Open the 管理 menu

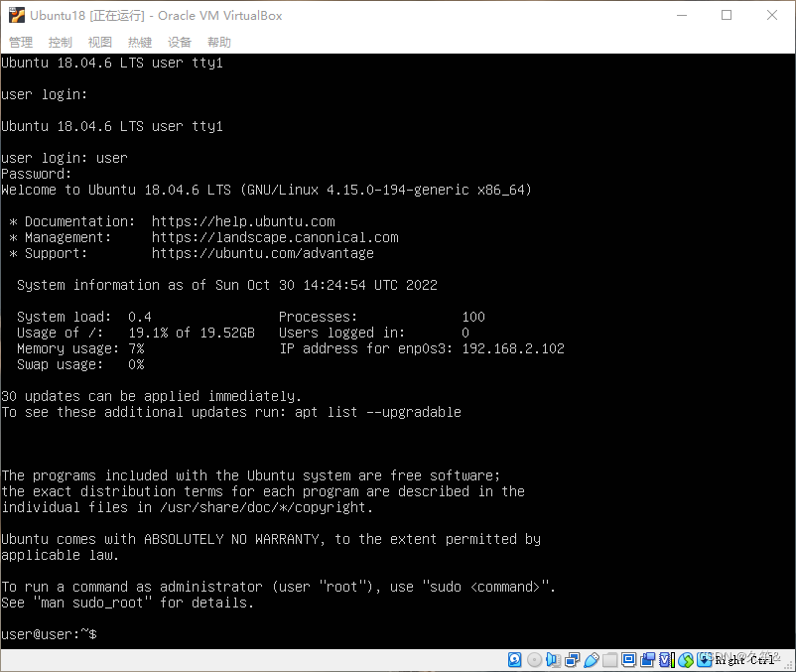pyautogui.click(x=21, y=42)
